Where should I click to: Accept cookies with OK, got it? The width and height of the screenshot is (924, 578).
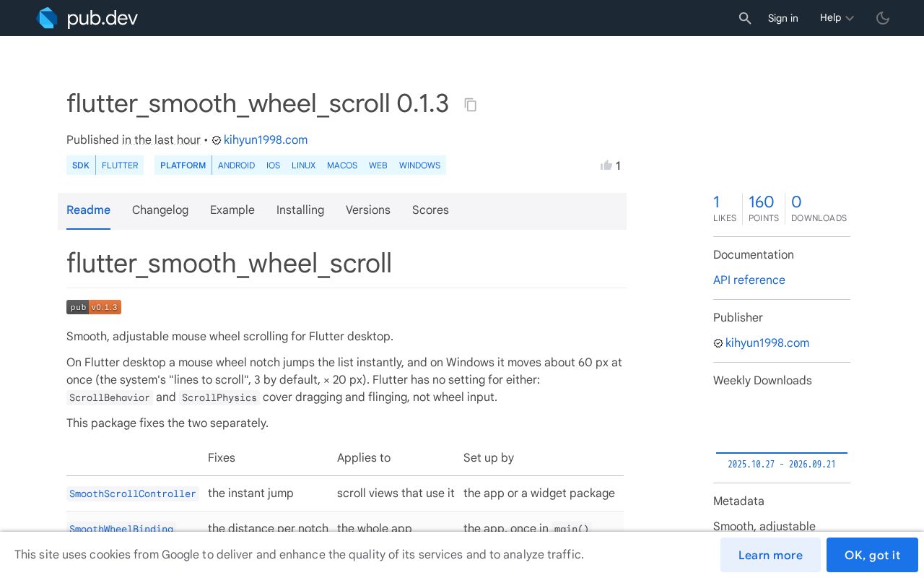tap(872, 555)
